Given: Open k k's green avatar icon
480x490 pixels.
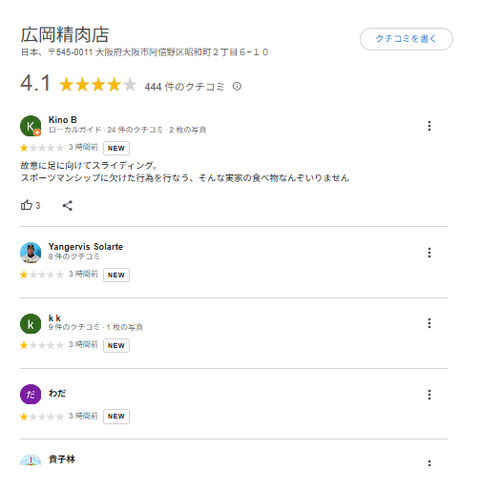Looking at the screenshot, I should click(31, 324).
